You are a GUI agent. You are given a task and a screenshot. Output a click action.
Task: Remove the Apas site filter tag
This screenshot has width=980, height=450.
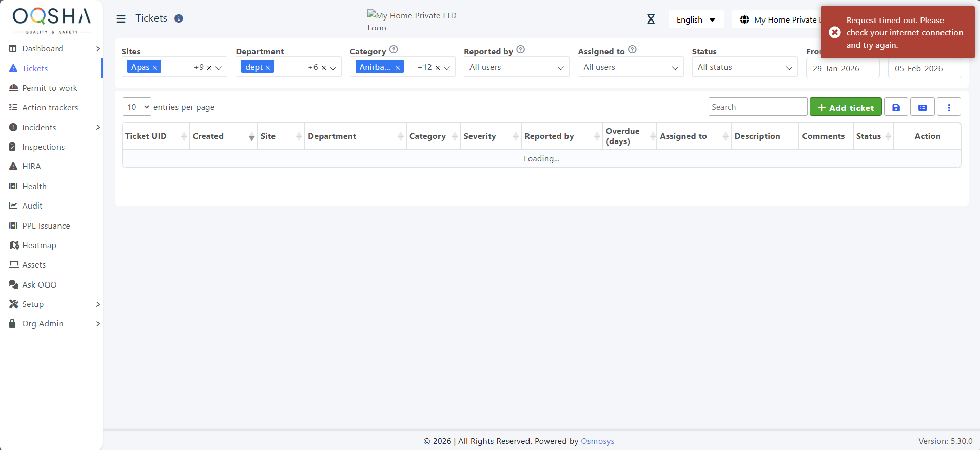(155, 68)
